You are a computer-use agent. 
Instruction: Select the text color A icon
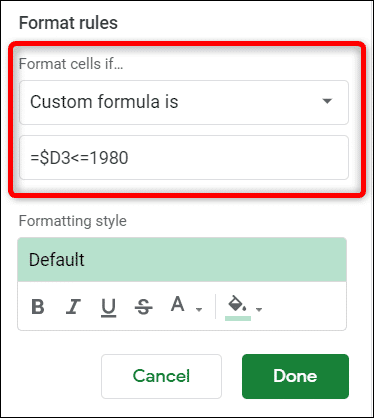click(177, 304)
